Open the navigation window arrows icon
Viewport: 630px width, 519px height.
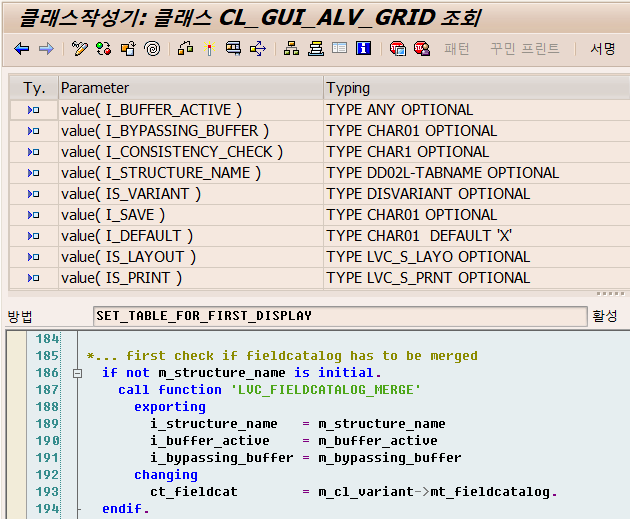click(x=258, y=49)
